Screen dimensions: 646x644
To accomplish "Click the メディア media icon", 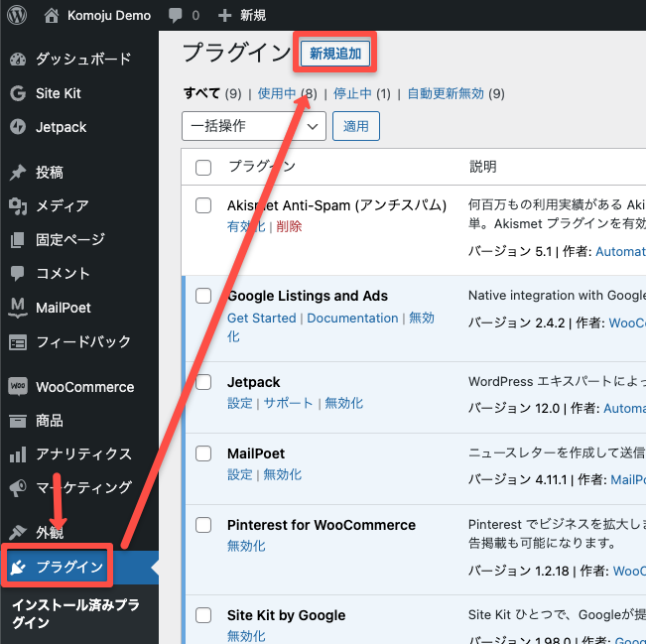I will coord(18,206).
